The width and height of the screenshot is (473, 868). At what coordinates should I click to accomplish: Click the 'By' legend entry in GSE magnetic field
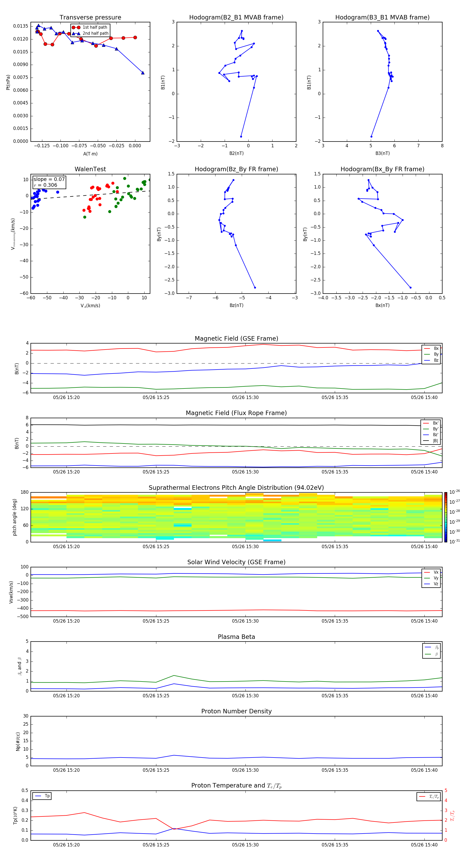(x=431, y=354)
